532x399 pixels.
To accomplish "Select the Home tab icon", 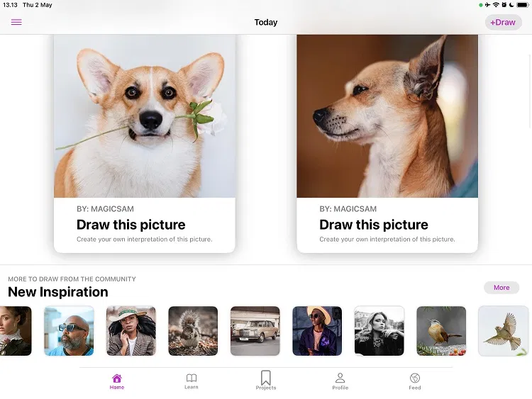I will click(117, 378).
